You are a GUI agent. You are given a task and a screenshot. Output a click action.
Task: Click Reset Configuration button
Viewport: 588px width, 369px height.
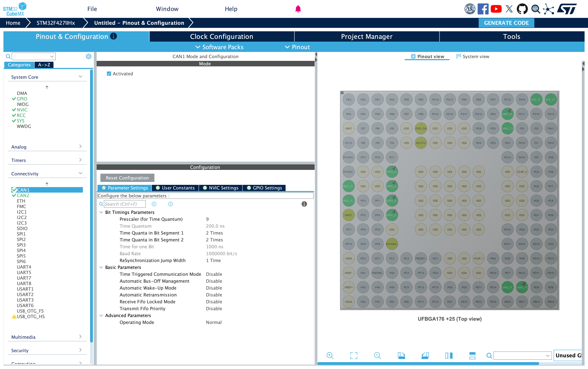[127, 178]
